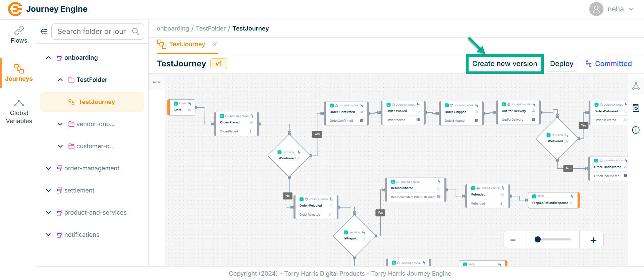Viewport: 644px width, 280px height.
Task: Click the zoom in plus button
Action: (x=593, y=240)
